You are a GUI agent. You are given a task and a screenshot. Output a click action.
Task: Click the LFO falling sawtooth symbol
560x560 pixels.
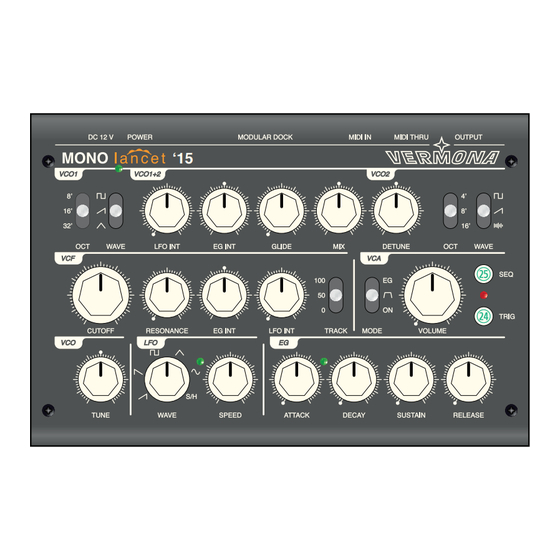pyautogui.click(x=138, y=372)
